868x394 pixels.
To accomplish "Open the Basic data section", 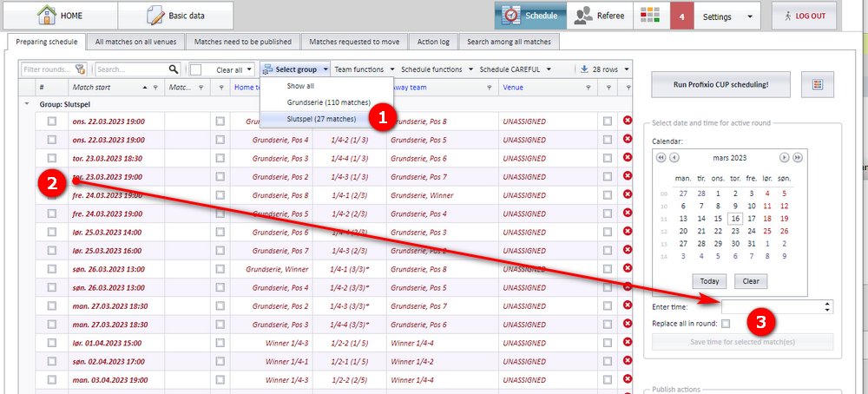I will coord(175,16).
